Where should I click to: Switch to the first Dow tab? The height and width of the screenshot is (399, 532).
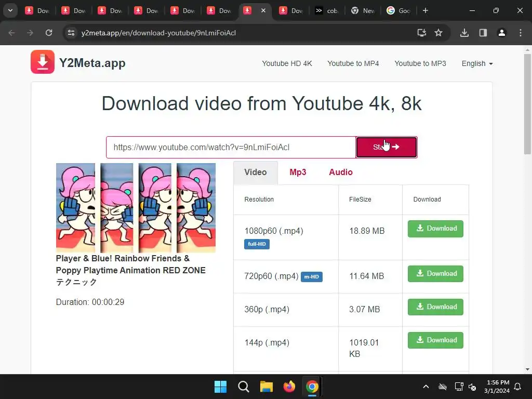pos(37,10)
